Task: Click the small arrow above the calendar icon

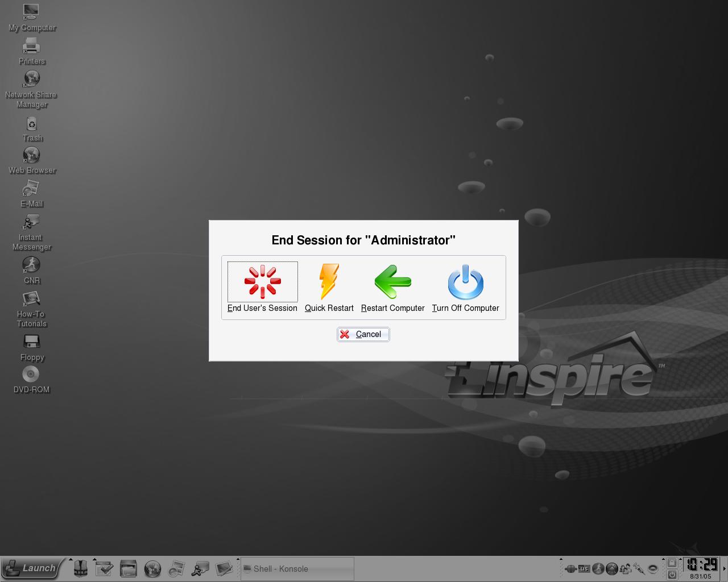Action: (x=94, y=560)
